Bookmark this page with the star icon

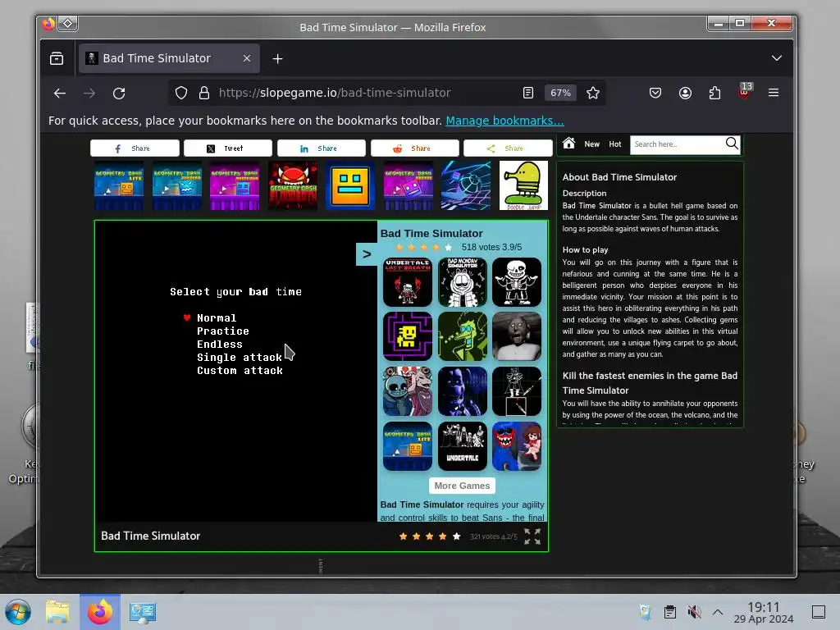click(x=592, y=94)
